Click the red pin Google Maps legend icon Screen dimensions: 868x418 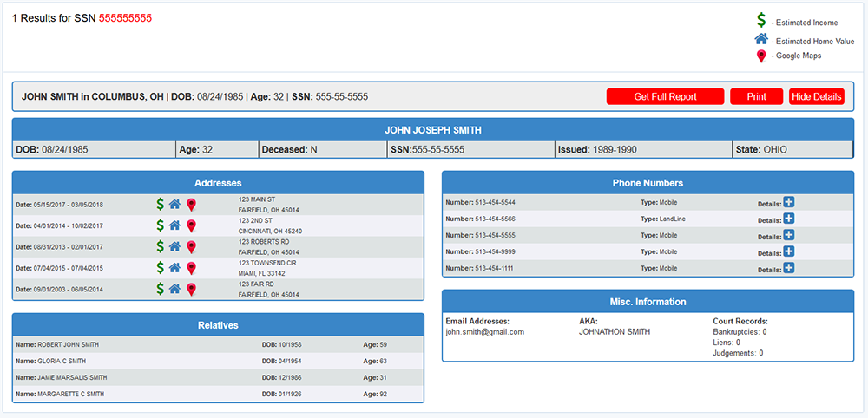click(762, 56)
